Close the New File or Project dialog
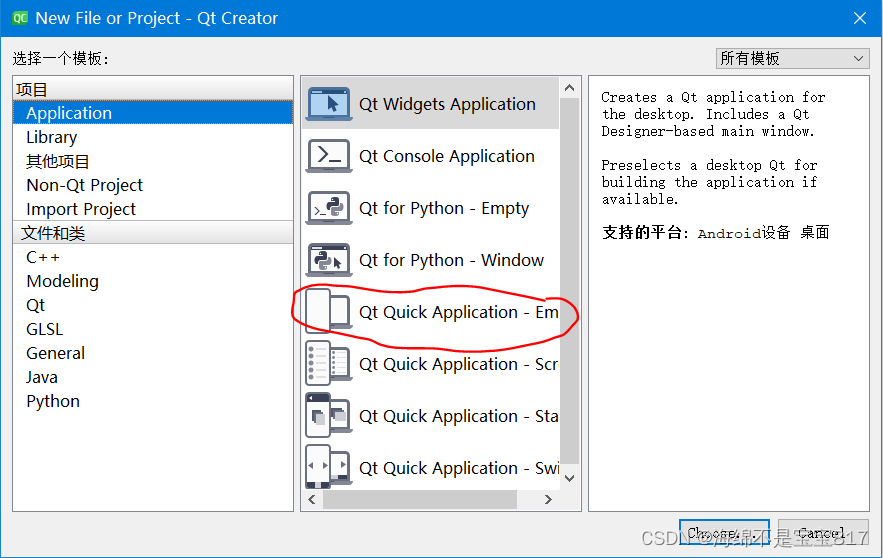 click(859, 18)
